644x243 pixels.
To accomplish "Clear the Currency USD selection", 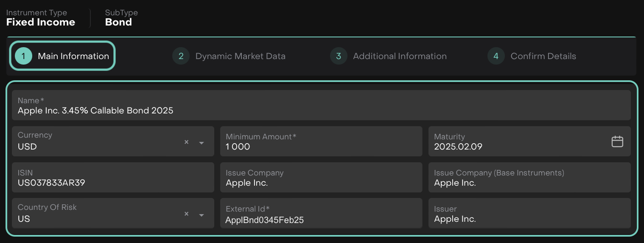I will click(x=186, y=142).
